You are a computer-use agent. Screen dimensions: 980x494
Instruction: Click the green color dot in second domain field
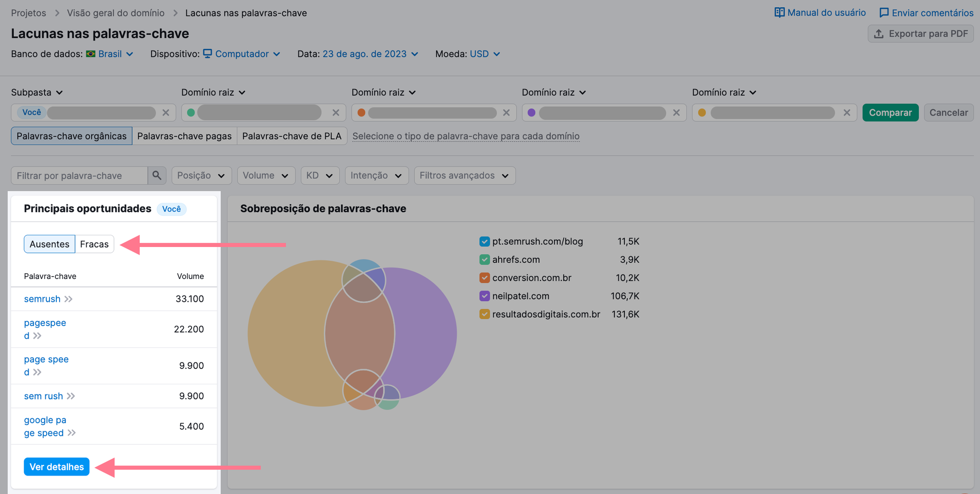tap(191, 113)
